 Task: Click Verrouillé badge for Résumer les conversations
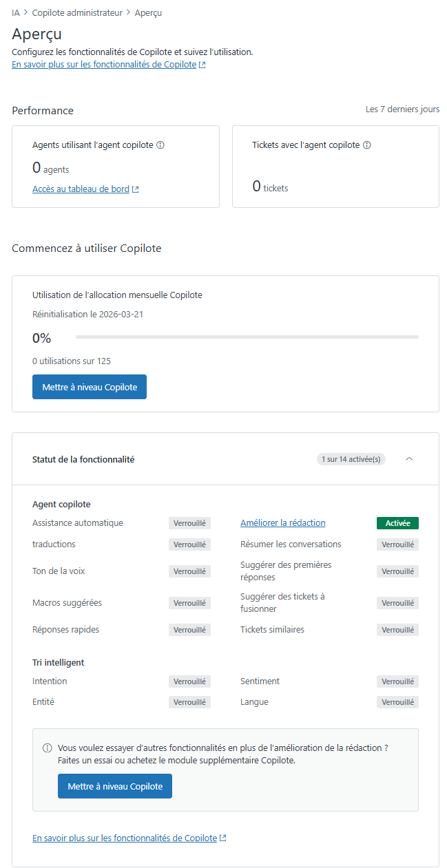click(397, 544)
